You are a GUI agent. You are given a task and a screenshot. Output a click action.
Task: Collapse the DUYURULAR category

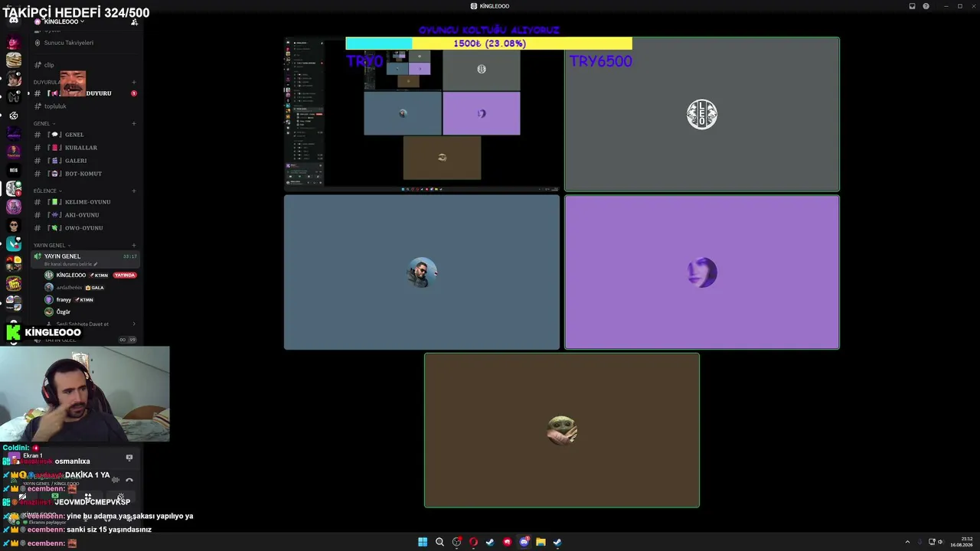[x=47, y=82]
